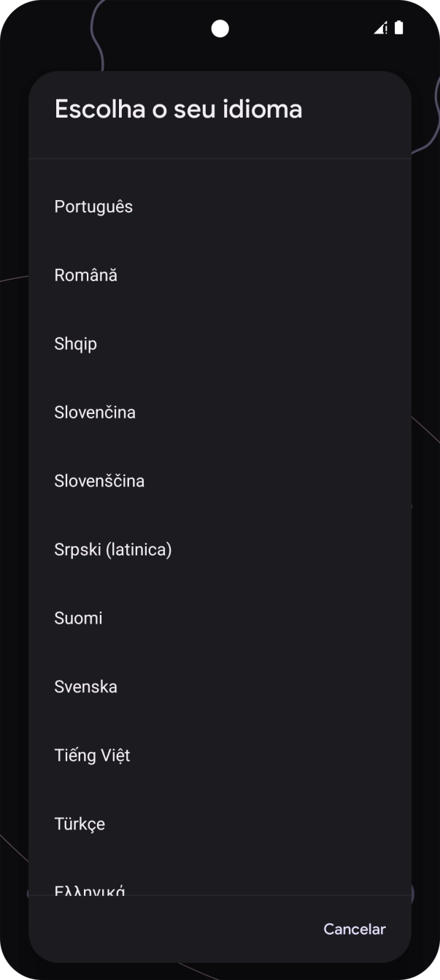Select Português from the language list
Image resolution: width=440 pixels, height=980 pixels.
point(93,207)
